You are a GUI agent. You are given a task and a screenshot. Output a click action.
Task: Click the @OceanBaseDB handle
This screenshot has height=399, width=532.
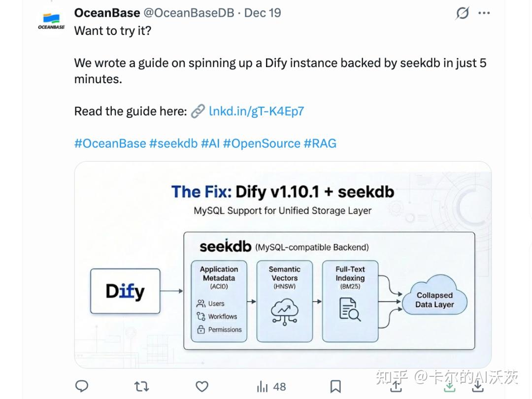(x=189, y=13)
